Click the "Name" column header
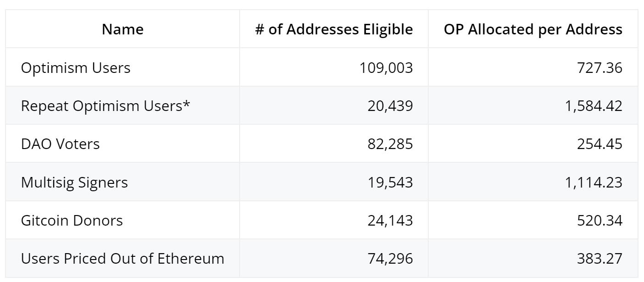 point(123,29)
